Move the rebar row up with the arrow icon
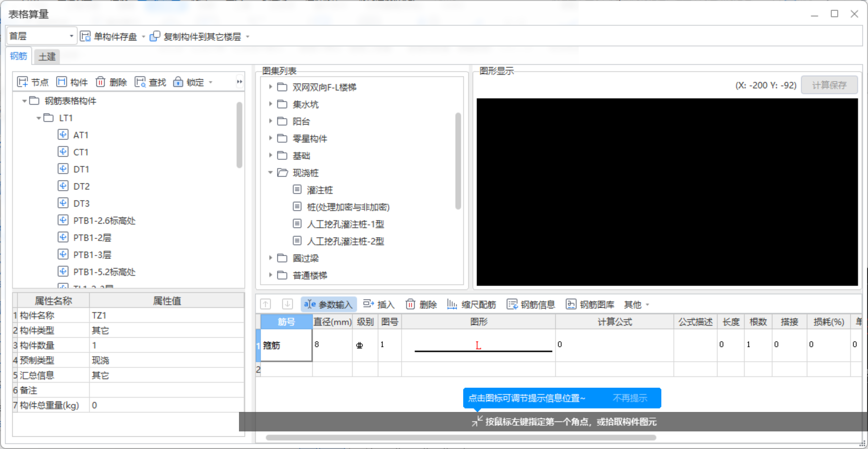Image resolution: width=868 pixels, height=449 pixels. click(x=266, y=304)
